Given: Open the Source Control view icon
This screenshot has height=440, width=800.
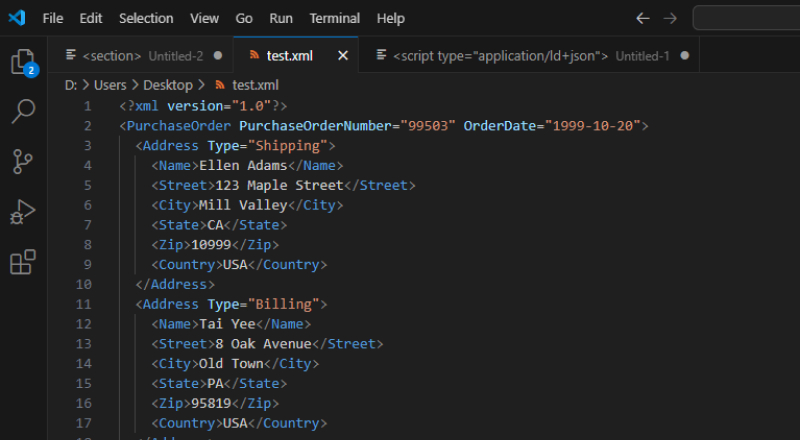Looking at the screenshot, I should pyautogui.click(x=22, y=161).
